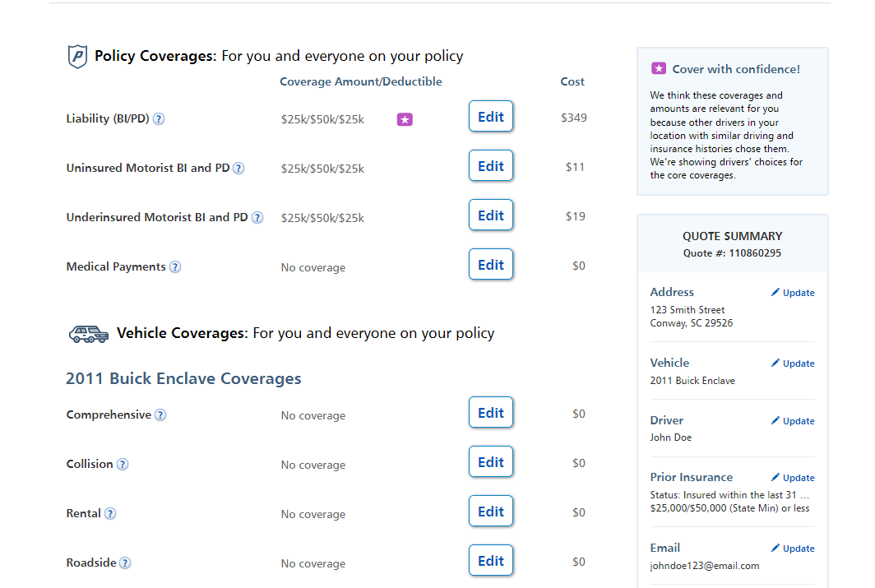875x588 pixels.
Task: Update the Vehicle information
Action: point(792,363)
